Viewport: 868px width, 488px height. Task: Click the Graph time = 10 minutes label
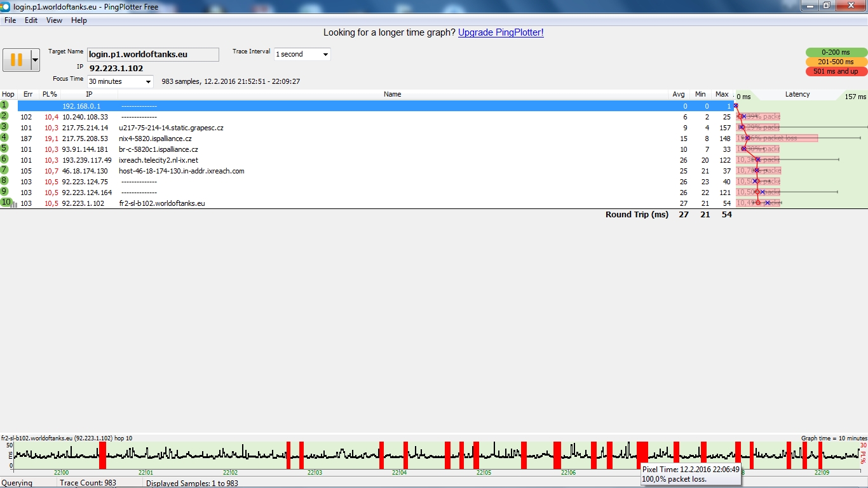834,438
